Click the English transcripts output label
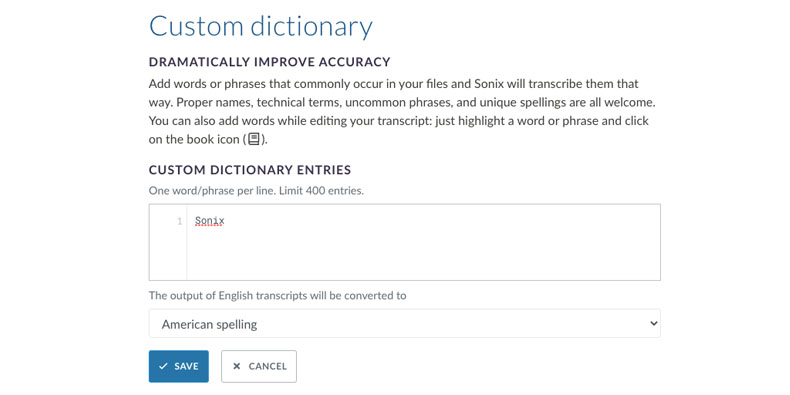790x395 pixels. click(x=277, y=295)
